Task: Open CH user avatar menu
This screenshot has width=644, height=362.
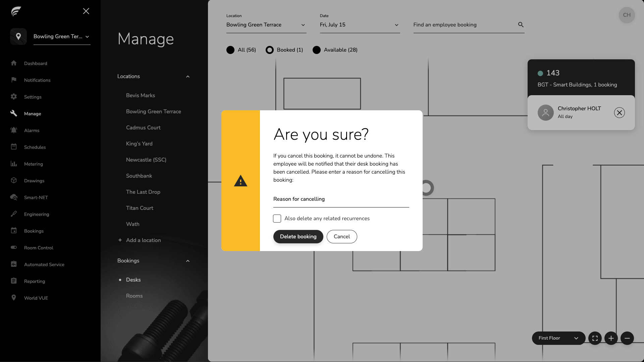Action: [627, 15]
